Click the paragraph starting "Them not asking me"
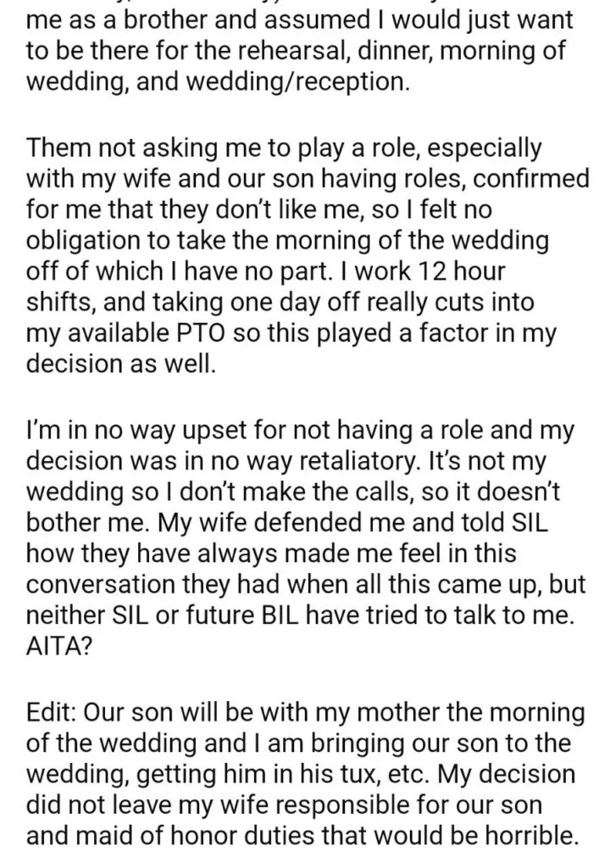The width and height of the screenshot is (616, 868). [308, 256]
